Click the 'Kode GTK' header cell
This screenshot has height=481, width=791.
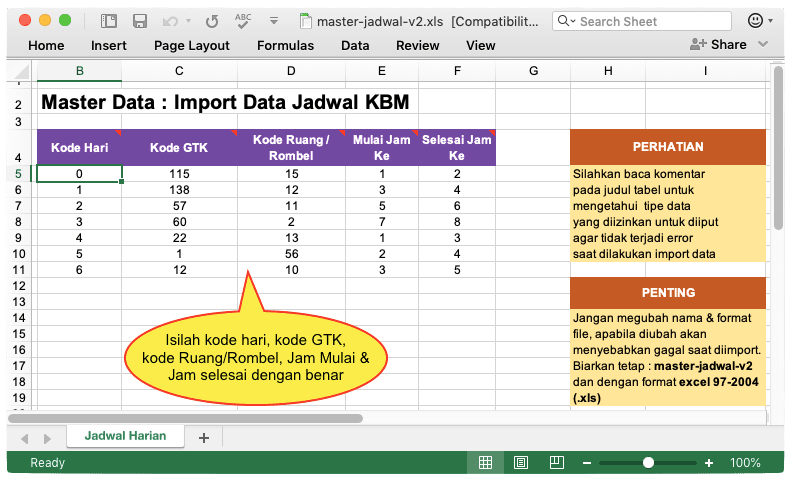tap(179, 147)
